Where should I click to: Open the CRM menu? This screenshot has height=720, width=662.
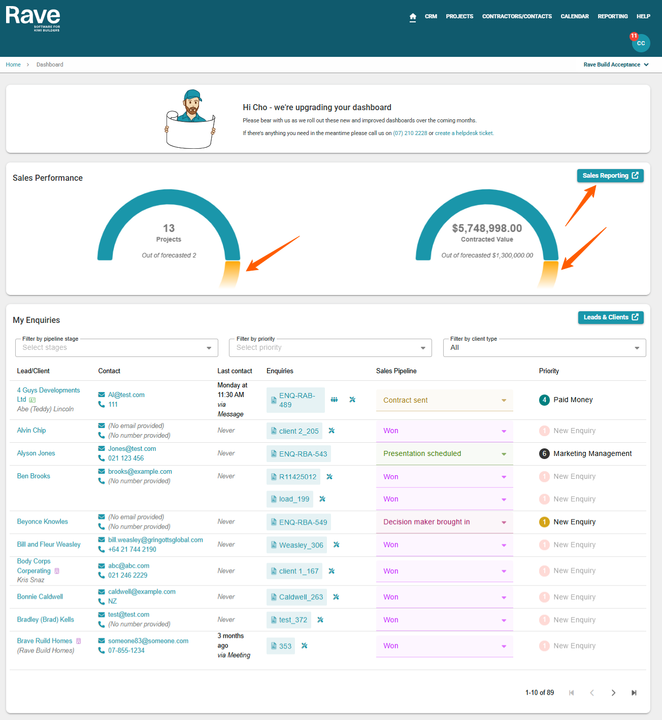[x=431, y=17]
